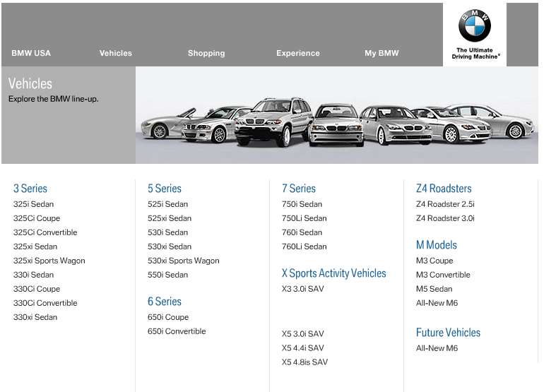Go to the Experience section
544x392 pixels.
coord(297,53)
